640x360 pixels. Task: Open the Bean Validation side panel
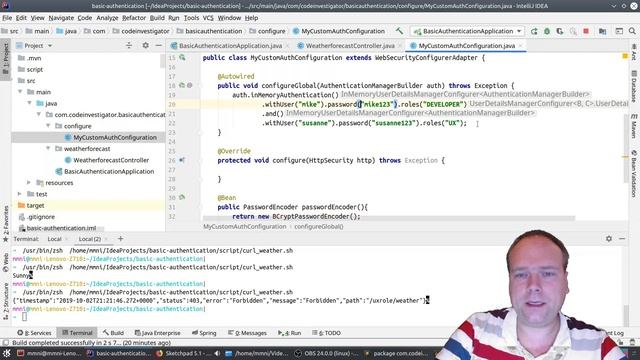(634, 174)
